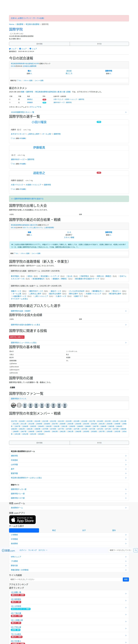Open the 東洋学園大 destination team link
138x644 pixels.
[15, 276]
